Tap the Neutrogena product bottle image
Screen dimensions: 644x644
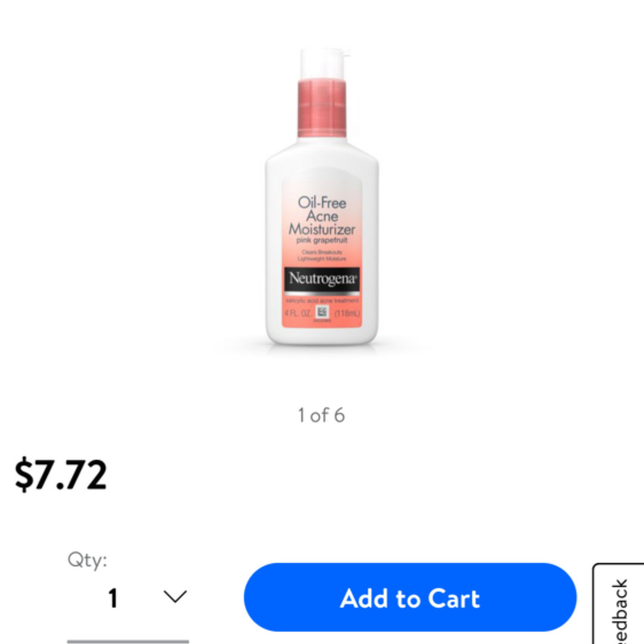(321, 197)
